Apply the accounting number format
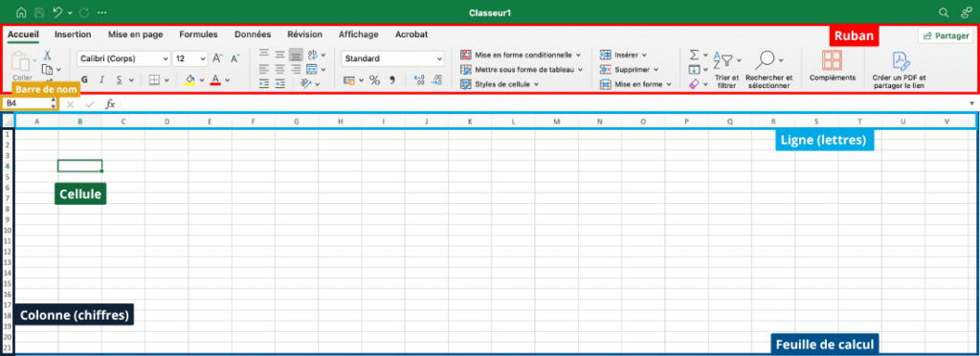Screen dimensions: 980x356 (349, 80)
